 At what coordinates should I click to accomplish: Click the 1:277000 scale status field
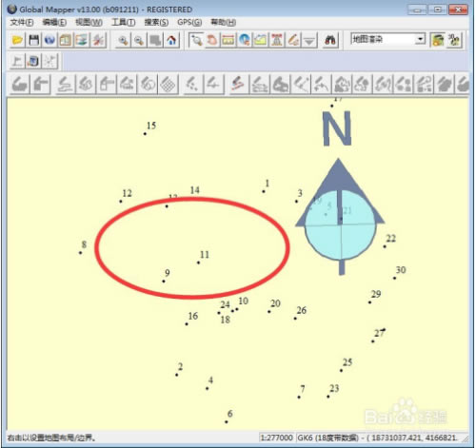276,438
